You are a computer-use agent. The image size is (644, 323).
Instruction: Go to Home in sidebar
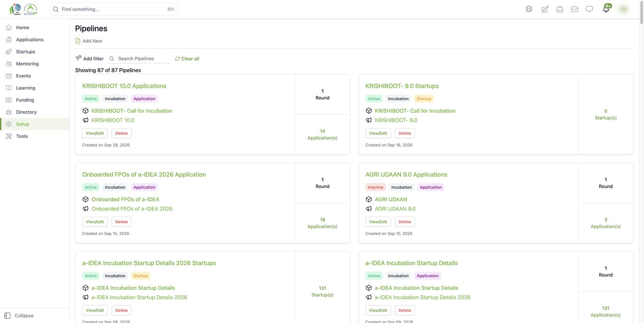tap(35, 27)
